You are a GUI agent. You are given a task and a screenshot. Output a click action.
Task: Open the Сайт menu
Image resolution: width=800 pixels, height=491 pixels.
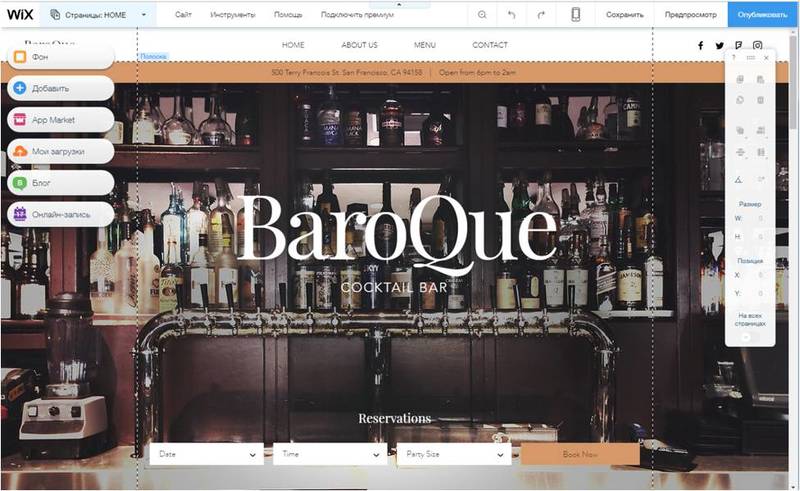point(183,15)
